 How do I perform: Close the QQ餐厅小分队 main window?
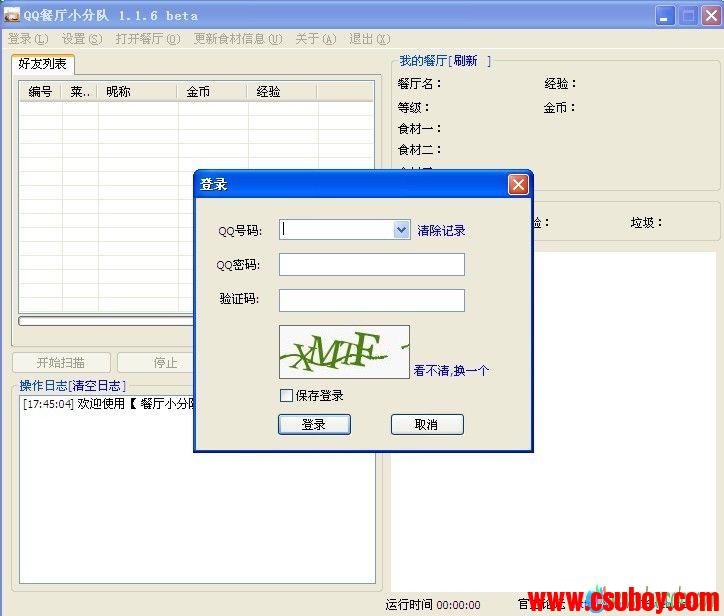click(x=712, y=16)
